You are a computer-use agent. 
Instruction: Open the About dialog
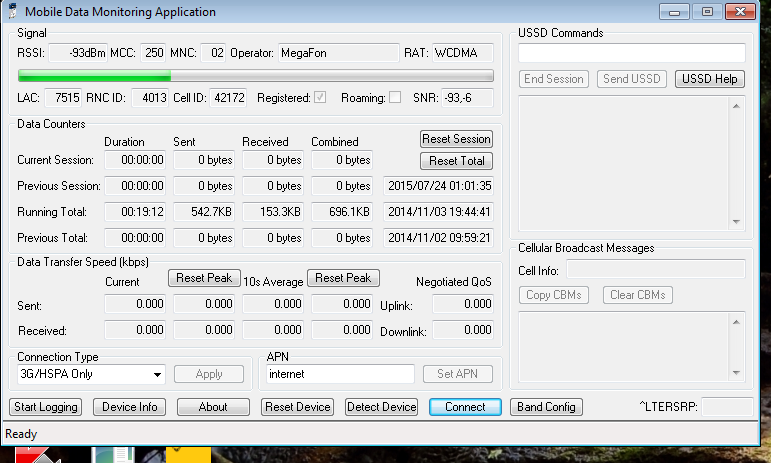213,407
